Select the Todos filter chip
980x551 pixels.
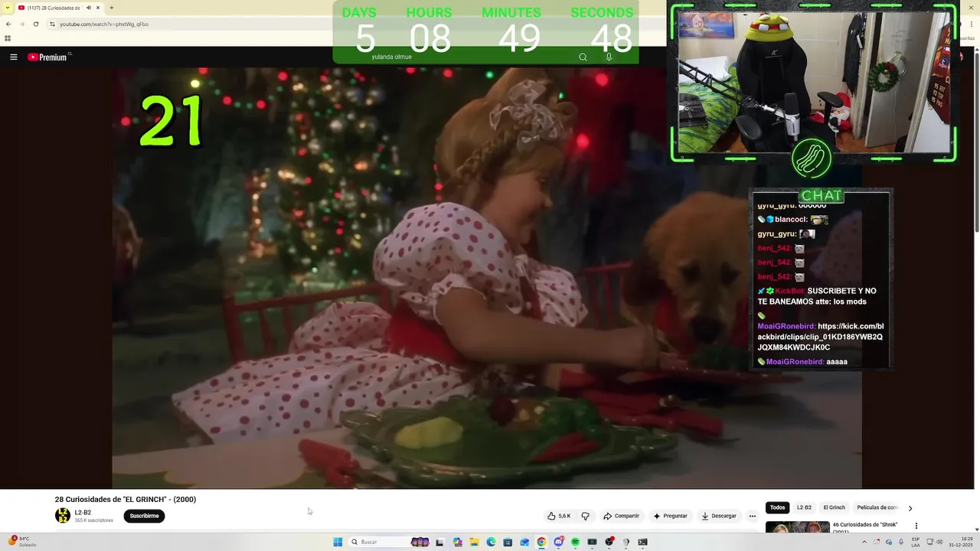pos(777,507)
